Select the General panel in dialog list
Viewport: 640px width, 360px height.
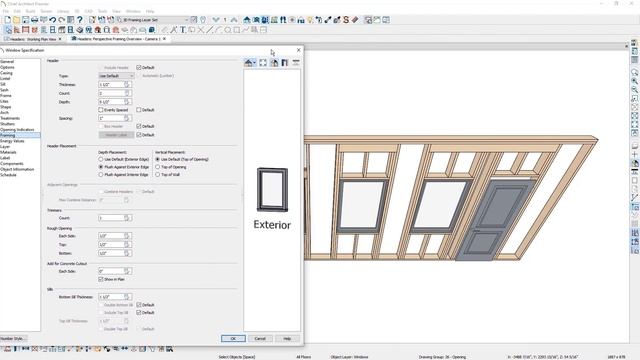point(7,62)
